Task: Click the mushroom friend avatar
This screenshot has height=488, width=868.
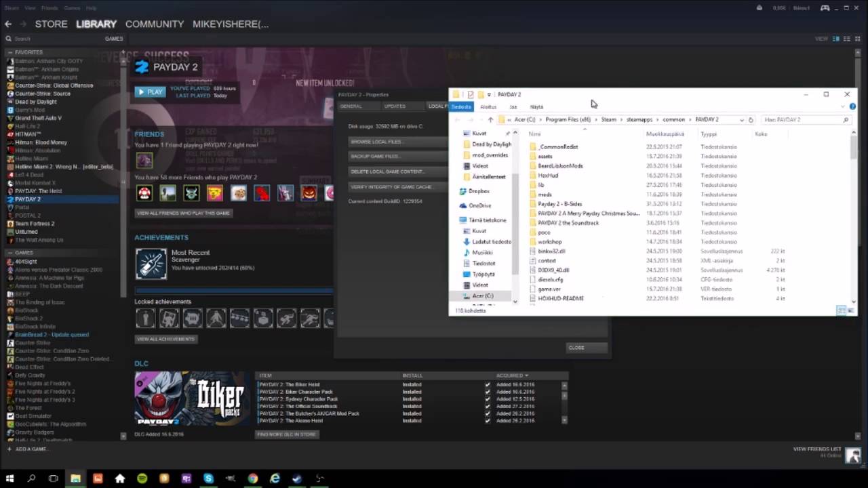Action: (144, 193)
